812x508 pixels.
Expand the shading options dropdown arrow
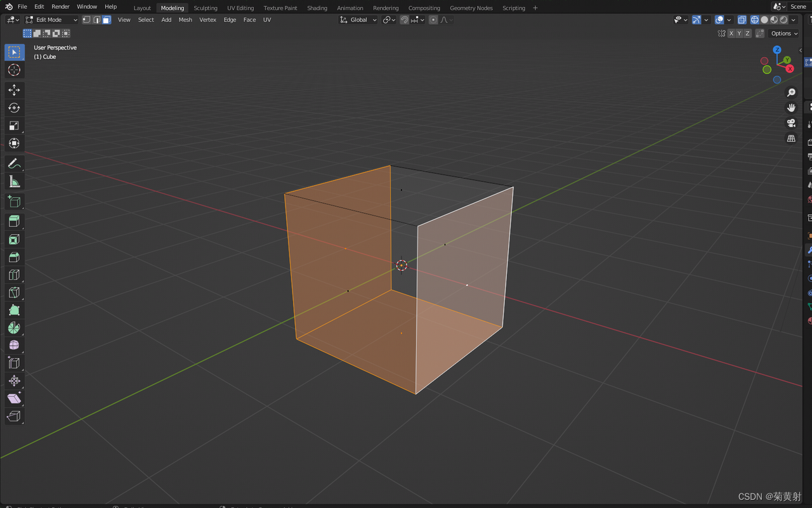(794, 20)
